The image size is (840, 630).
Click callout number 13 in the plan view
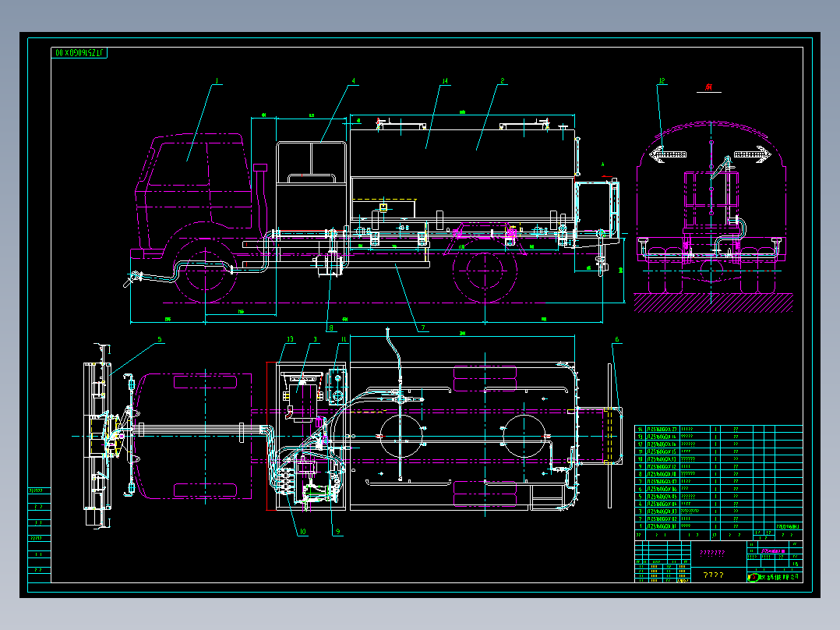point(291,339)
